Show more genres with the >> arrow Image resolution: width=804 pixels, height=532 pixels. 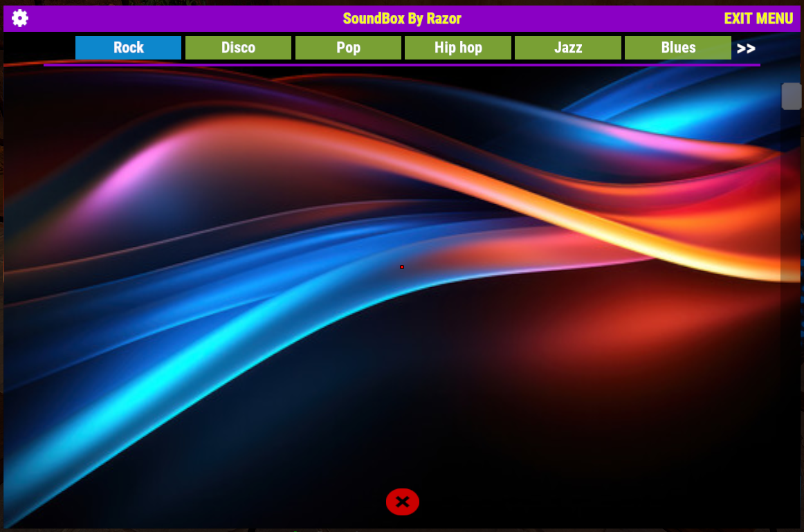745,48
